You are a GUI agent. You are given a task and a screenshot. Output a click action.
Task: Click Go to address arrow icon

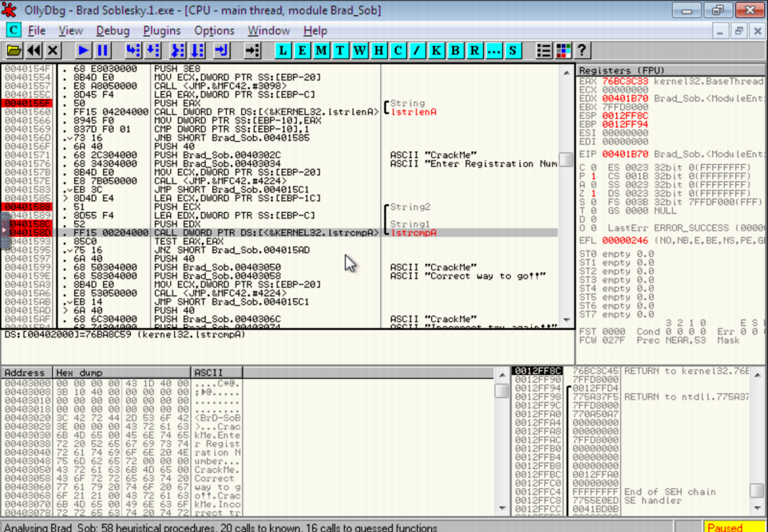click(x=252, y=50)
